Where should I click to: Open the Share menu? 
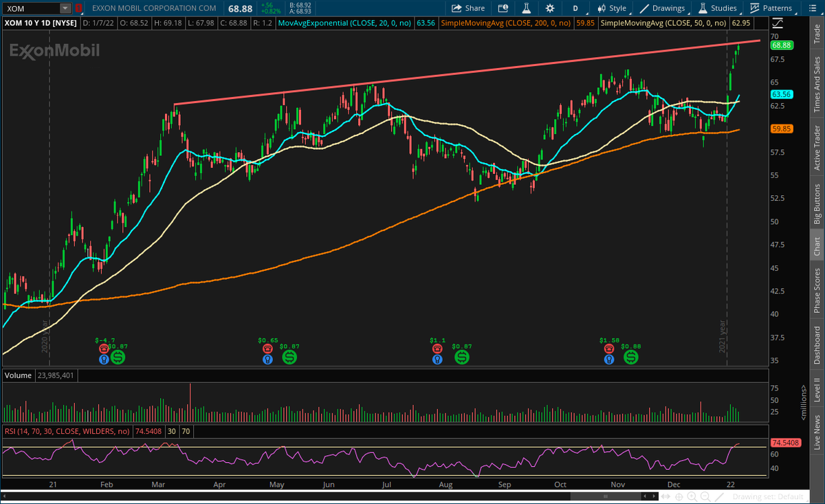pyautogui.click(x=467, y=8)
